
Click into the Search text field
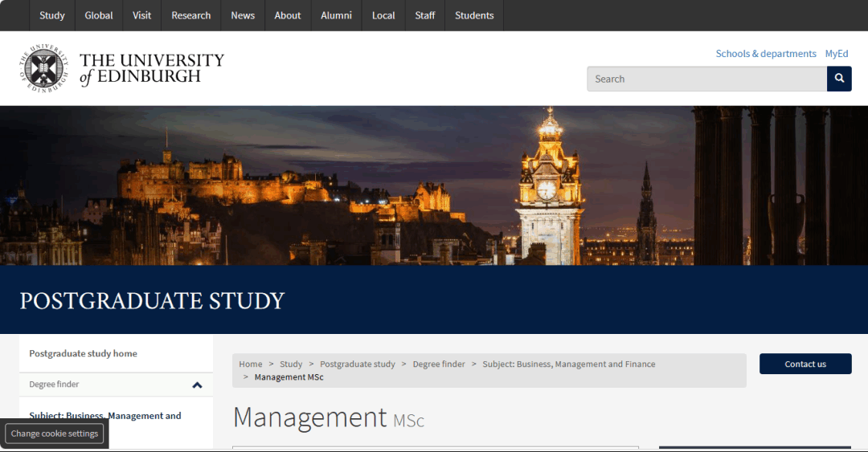pos(706,79)
